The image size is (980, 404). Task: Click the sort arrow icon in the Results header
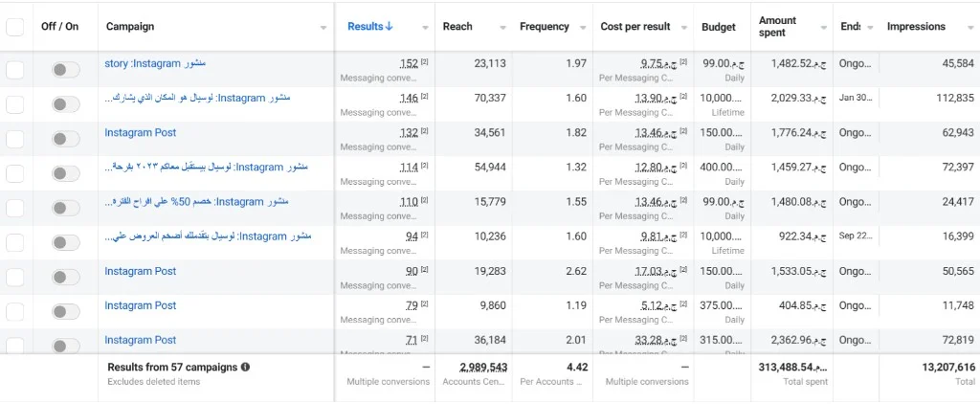tap(390, 26)
